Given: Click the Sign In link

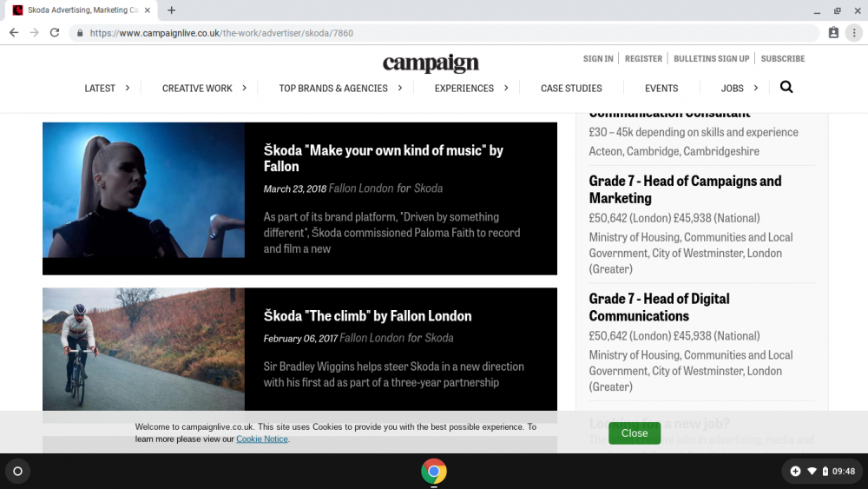Looking at the screenshot, I should (598, 59).
